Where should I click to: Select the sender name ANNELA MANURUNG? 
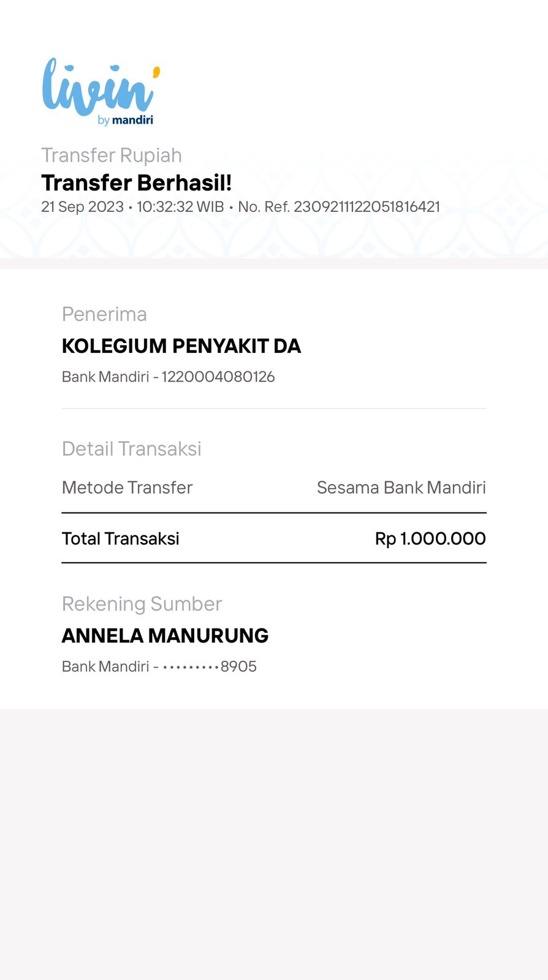(x=165, y=636)
